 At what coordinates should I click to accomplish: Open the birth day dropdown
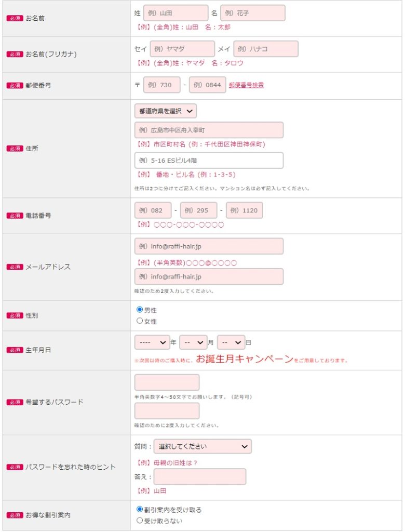(231, 342)
